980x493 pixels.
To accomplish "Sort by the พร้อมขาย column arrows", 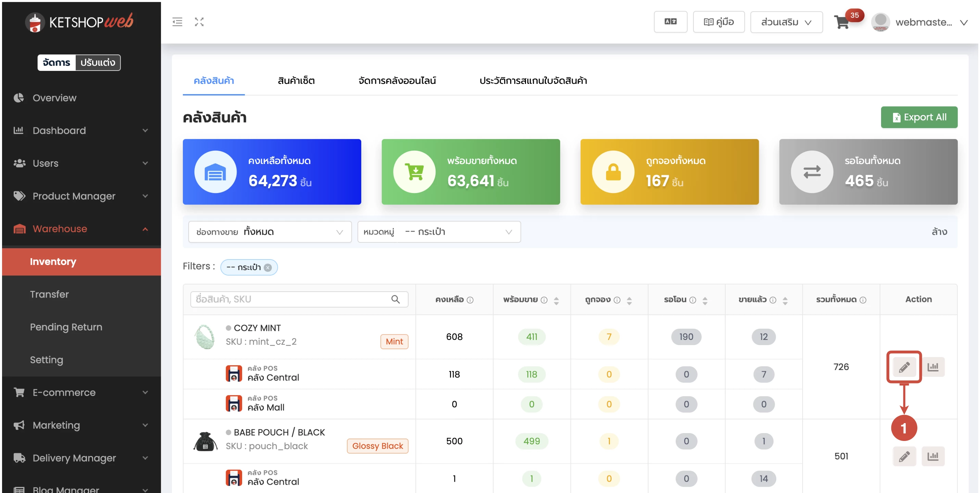I will tap(556, 300).
